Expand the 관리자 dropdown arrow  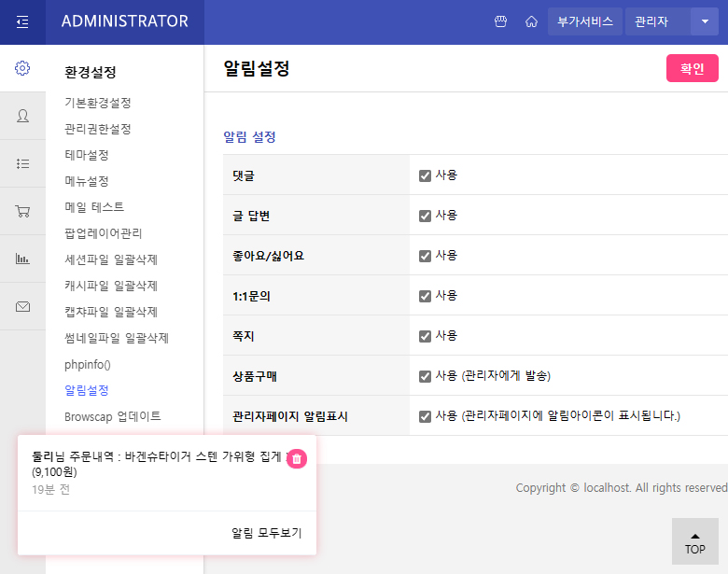click(x=704, y=21)
